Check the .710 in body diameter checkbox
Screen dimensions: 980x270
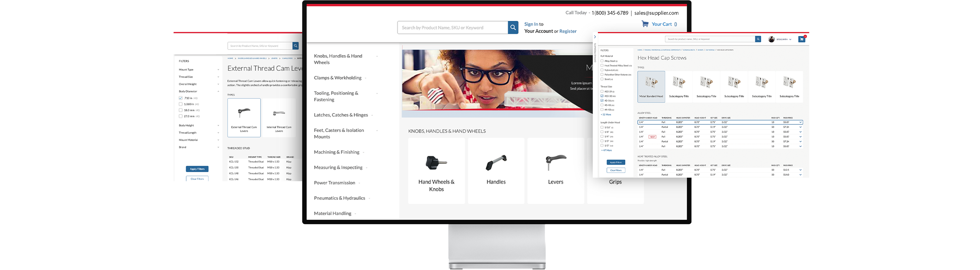coord(181,98)
